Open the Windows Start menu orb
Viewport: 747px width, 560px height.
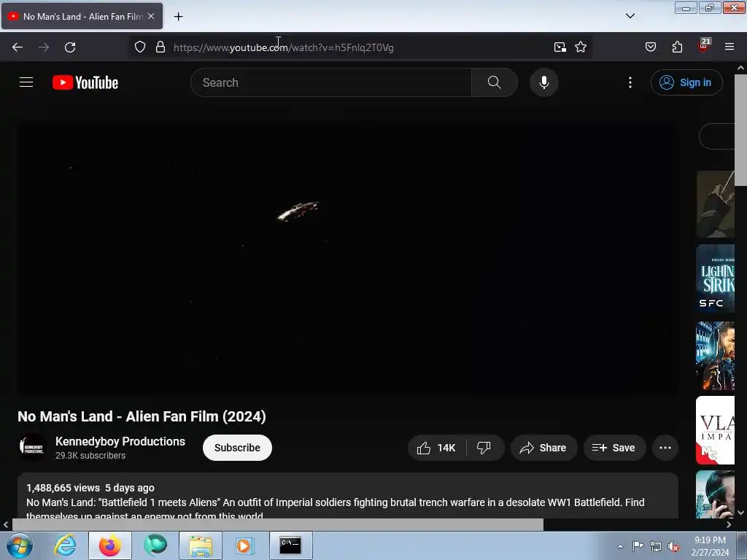(20, 545)
